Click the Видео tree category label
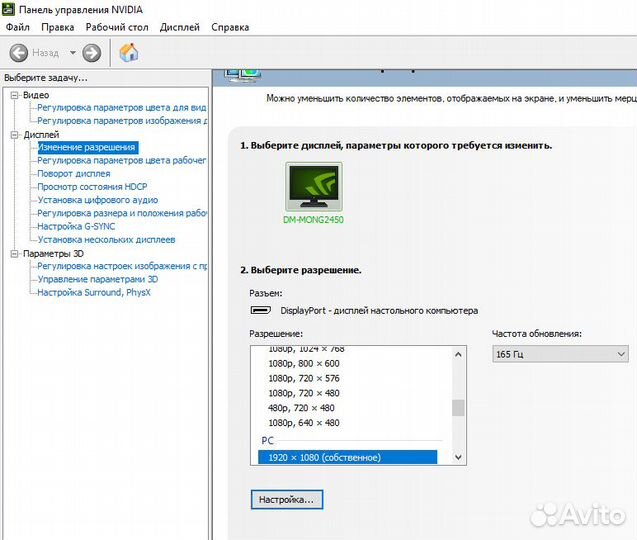Image resolution: width=637 pixels, height=540 pixels. pos(36,95)
